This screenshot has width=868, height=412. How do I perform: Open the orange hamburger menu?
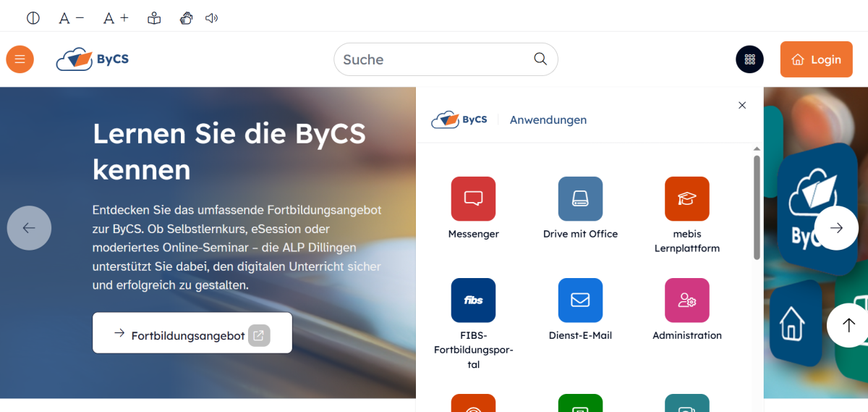(x=20, y=59)
